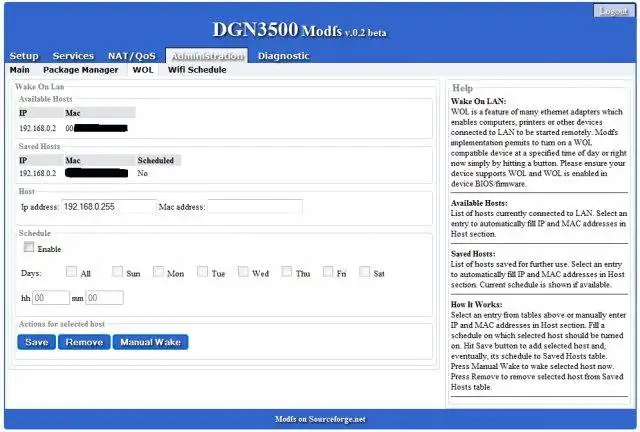Open the Main submenu page

20,70
